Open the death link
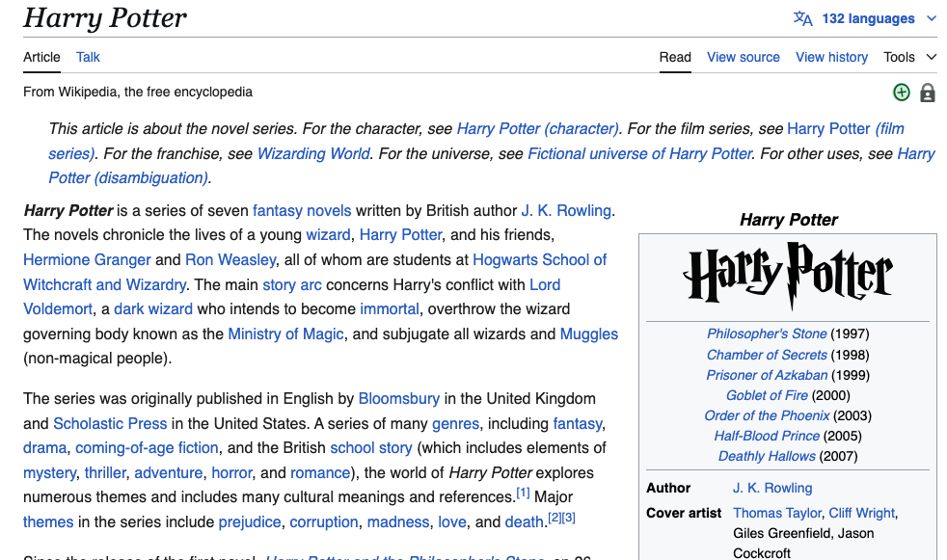The image size is (947, 560). (525, 522)
